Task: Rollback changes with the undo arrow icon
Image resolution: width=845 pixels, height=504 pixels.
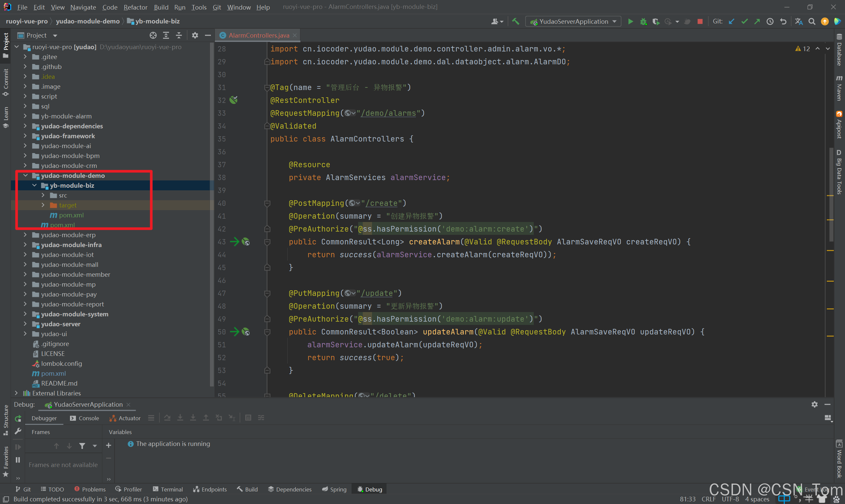Action: [783, 21]
